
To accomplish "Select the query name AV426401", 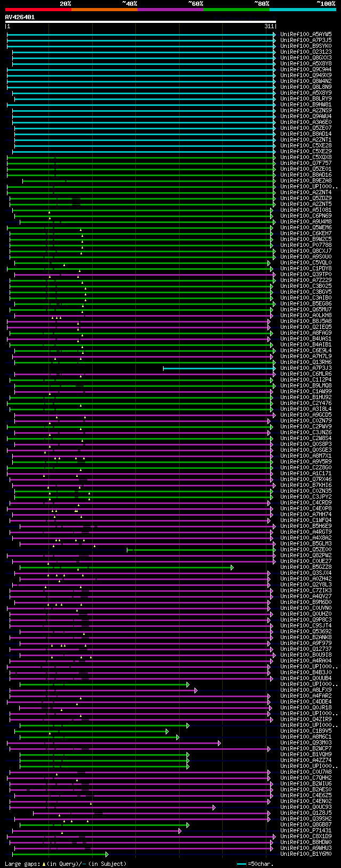I will tap(20, 17).
